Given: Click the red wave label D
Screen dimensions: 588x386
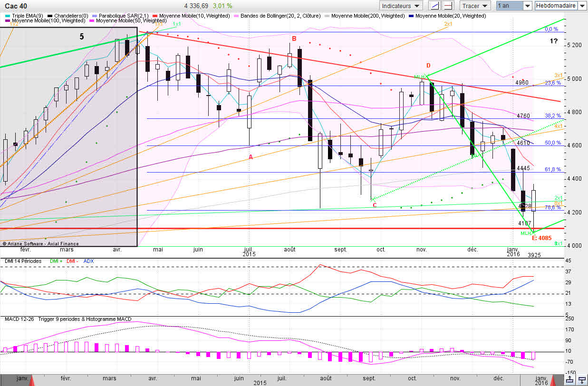Looking at the screenshot, I should (428, 66).
